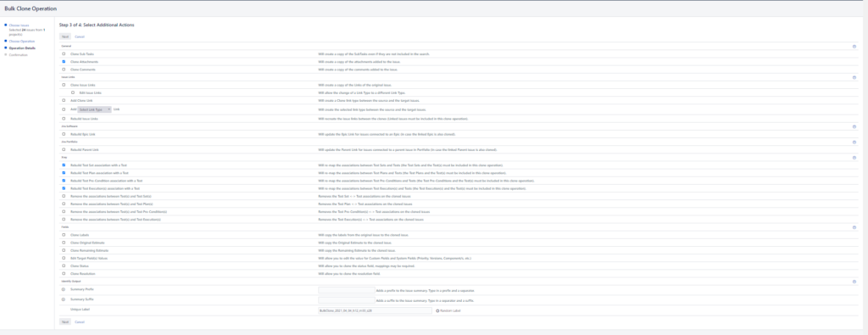Click Cancel link above the General section
Image resolution: width=868 pixels, height=335 pixels.
pos(80,36)
